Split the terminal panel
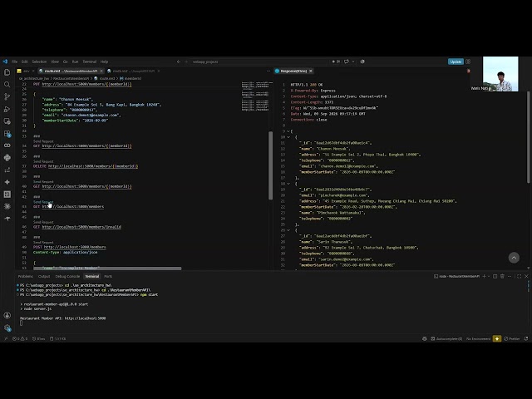 495,277
